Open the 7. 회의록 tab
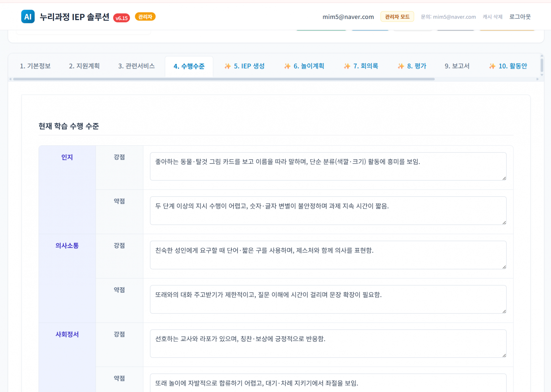 click(x=361, y=66)
